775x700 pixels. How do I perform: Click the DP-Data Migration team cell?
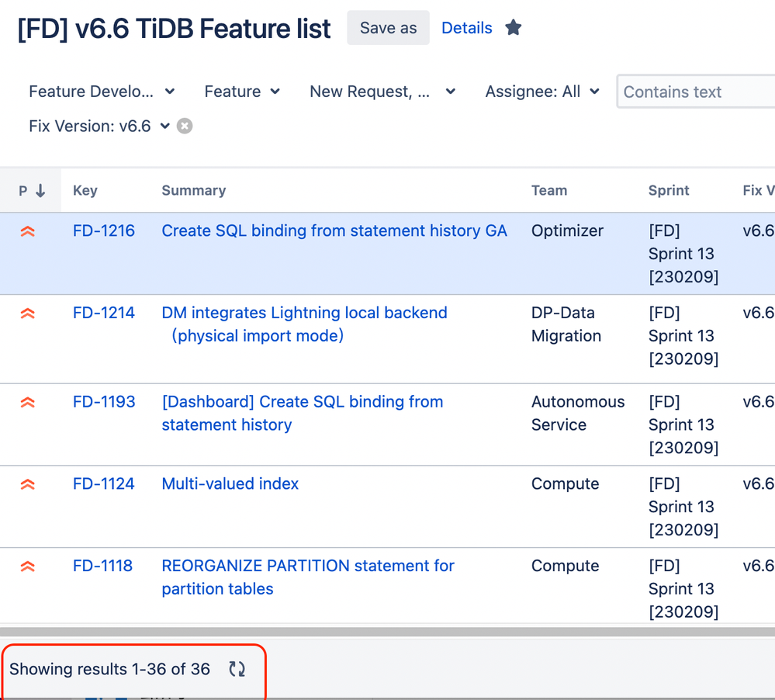pyautogui.click(x=566, y=324)
